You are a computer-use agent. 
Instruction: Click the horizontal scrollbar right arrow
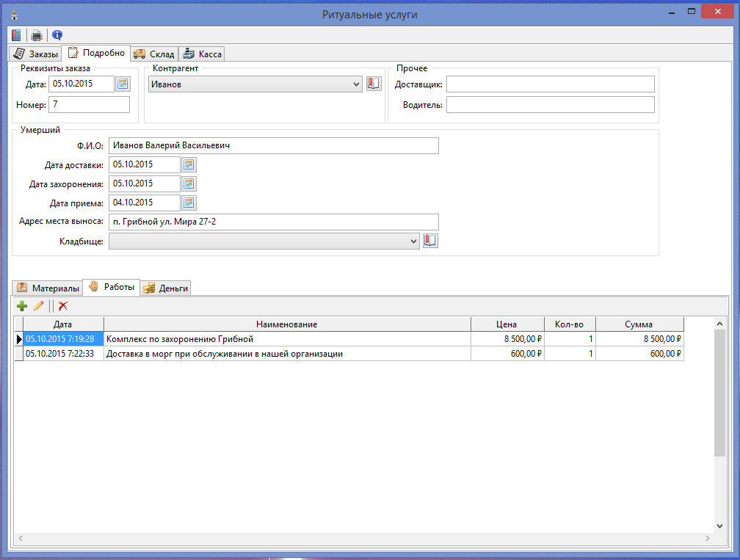tap(708, 538)
